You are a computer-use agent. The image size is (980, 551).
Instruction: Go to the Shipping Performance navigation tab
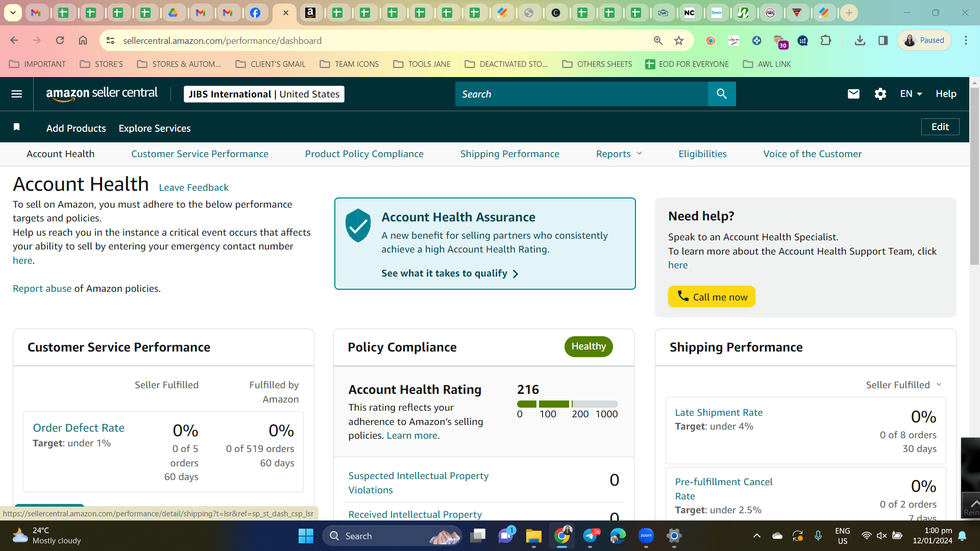pos(510,154)
